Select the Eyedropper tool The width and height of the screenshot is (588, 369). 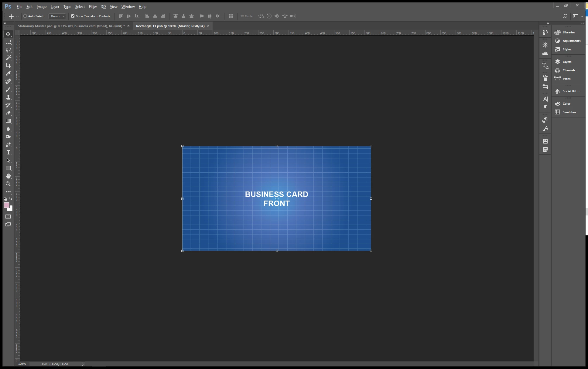[8, 73]
